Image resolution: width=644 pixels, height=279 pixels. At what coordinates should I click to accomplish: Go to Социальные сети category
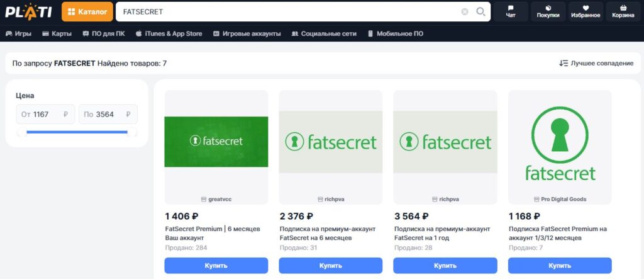pyautogui.click(x=324, y=34)
